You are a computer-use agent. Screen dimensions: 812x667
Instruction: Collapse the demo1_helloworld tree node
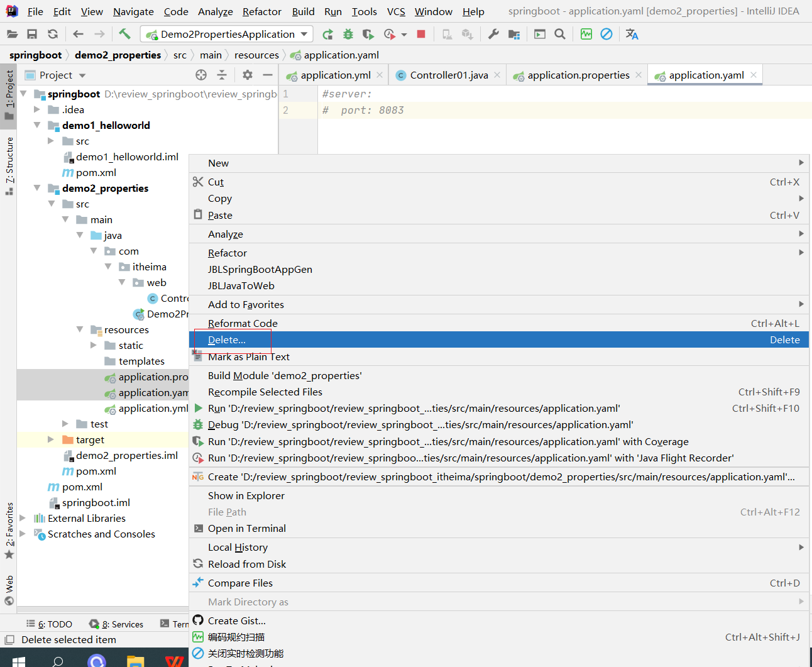[37, 125]
